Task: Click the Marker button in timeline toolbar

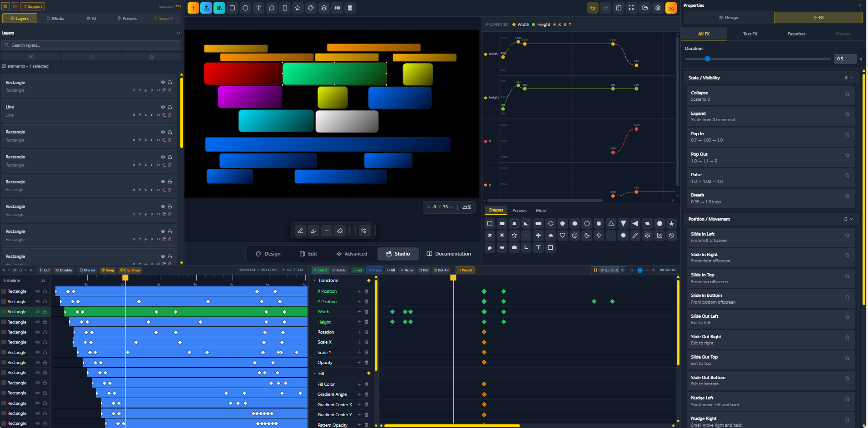Action: [x=88, y=270]
